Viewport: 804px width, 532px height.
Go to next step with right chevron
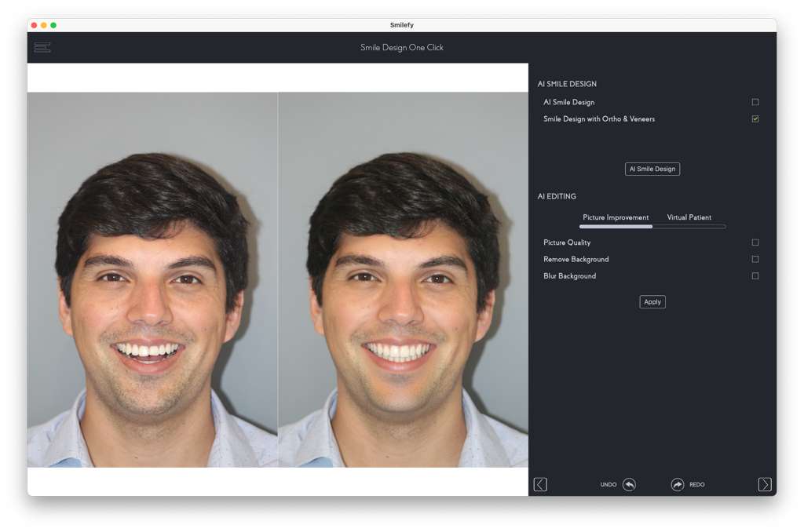(x=765, y=485)
